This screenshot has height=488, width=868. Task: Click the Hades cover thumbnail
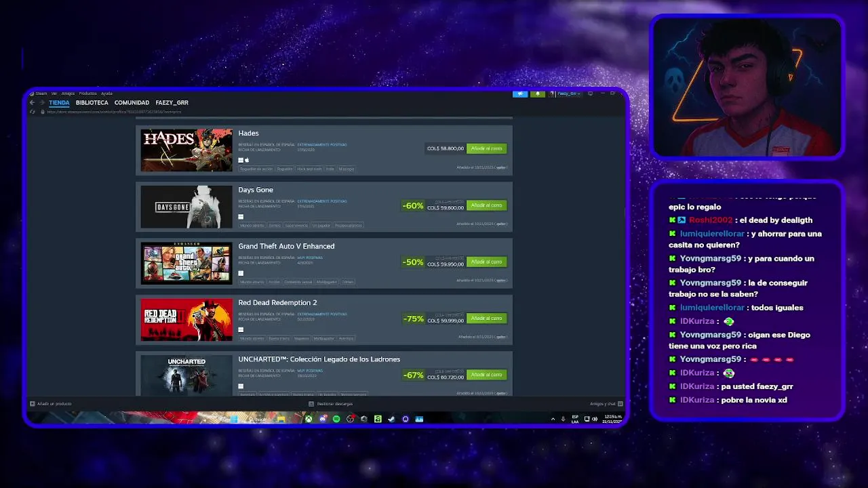tap(186, 150)
